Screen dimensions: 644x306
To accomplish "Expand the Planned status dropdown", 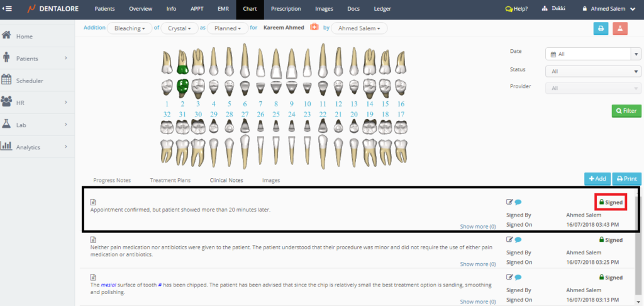I will click(226, 28).
